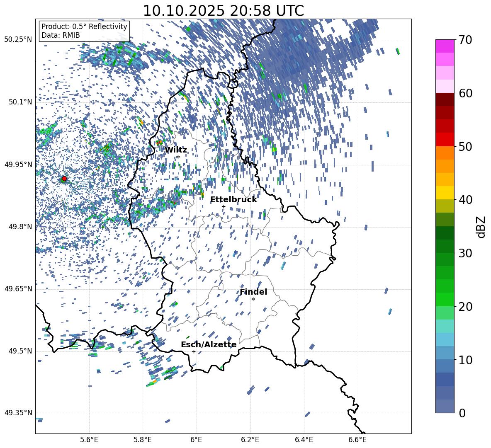Click the red radar site marker

(x=64, y=178)
